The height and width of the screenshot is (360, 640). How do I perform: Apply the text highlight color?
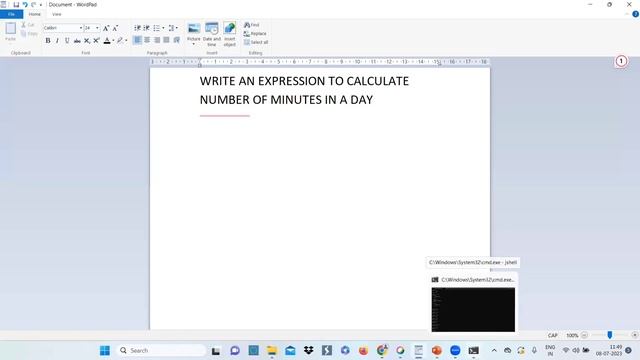point(120,40)
